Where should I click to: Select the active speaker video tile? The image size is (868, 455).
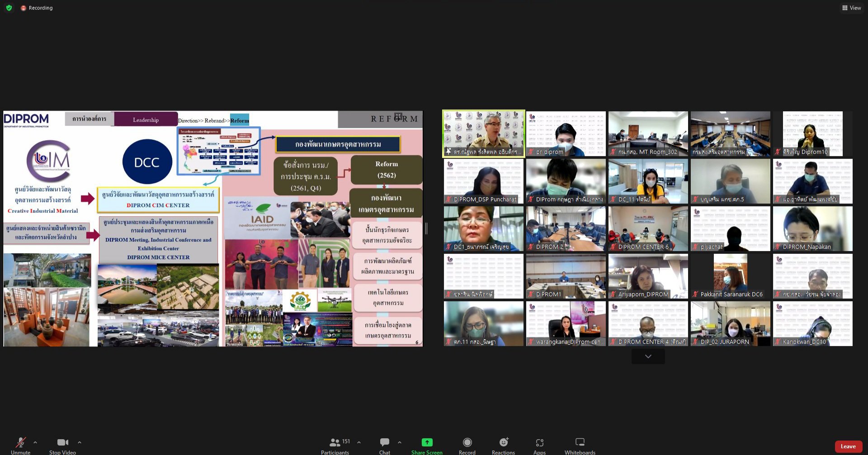coord(484,133)
